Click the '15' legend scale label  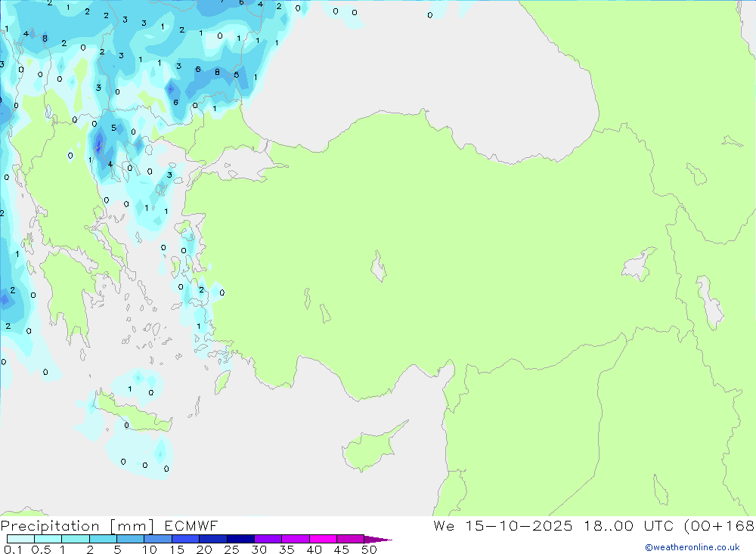coord(177,549)
